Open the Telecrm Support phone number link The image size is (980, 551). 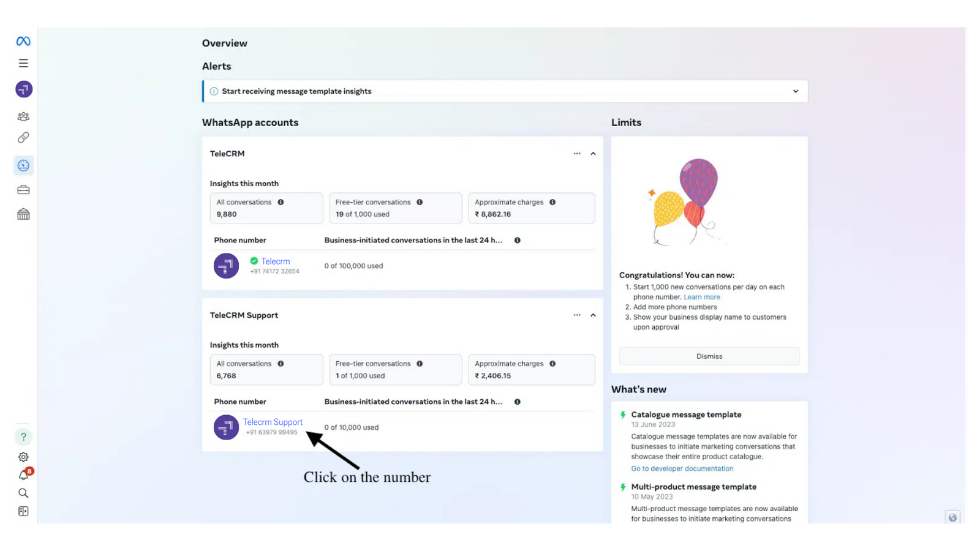[273, 422]
